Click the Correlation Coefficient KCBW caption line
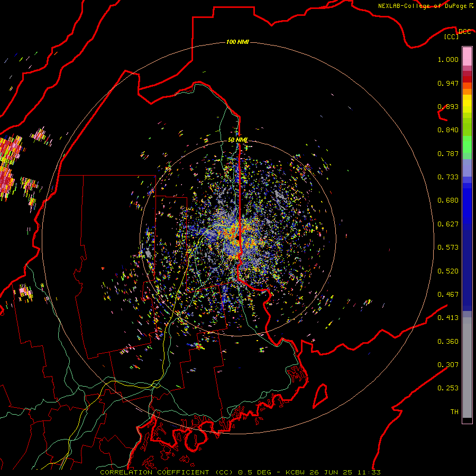The width and height of the screenshot is (476, 476). click(240, 472)
